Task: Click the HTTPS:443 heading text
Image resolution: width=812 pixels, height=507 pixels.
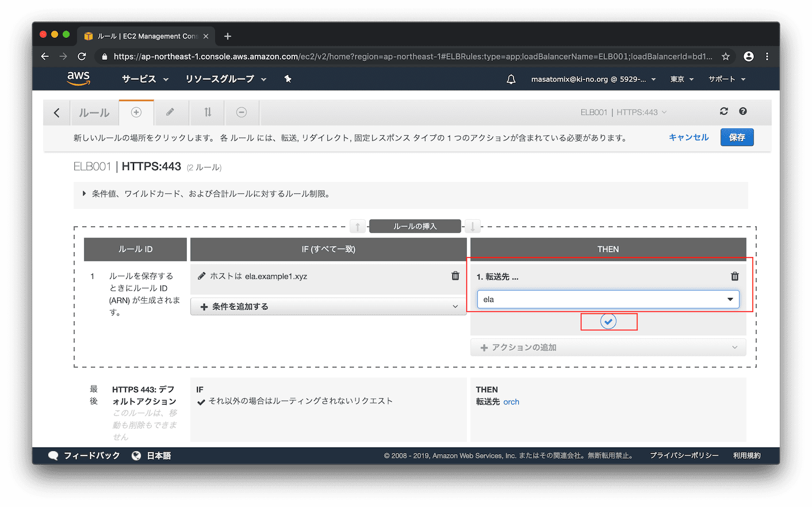Action: 151,166
